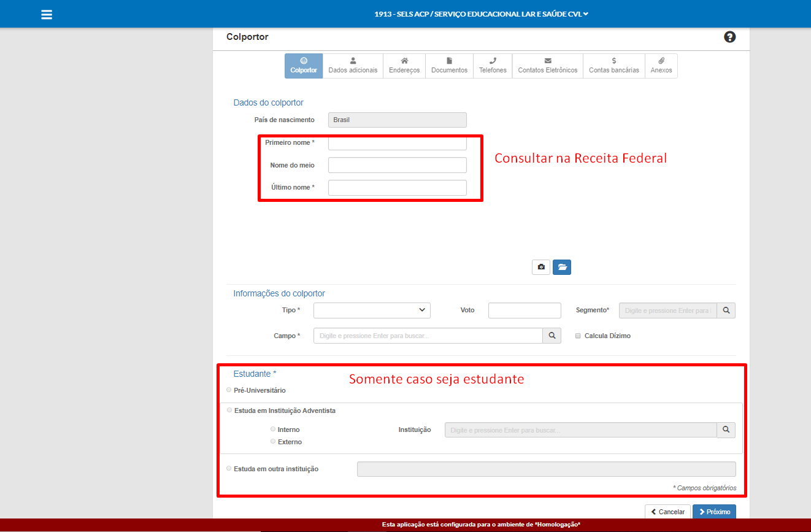Search Campo with magnifier icon
Viewport: 811px width, 532px height.
[552, 336]
